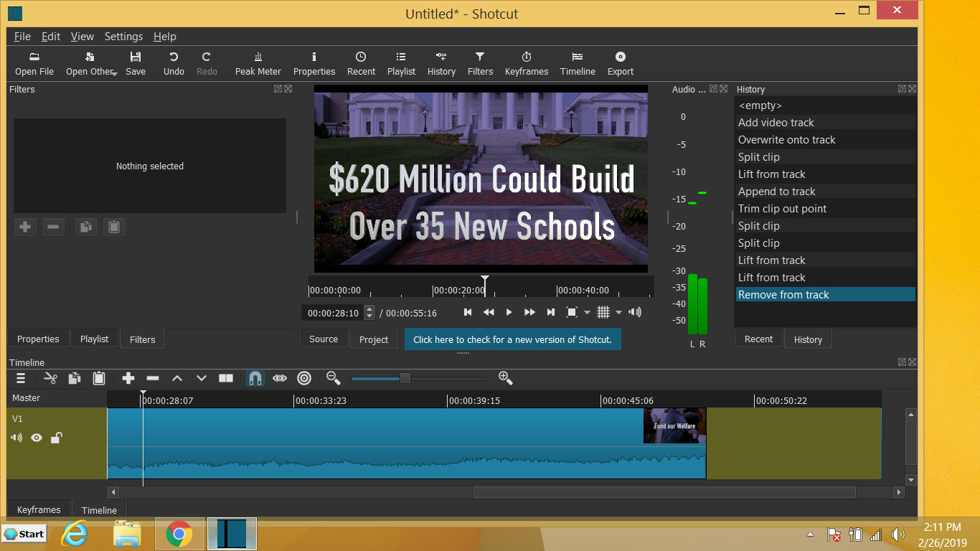Image resolution: width=980 pixels, height=551 pixels.
Task: Toggle the player zoom button
Action: [x=572, y=312]
